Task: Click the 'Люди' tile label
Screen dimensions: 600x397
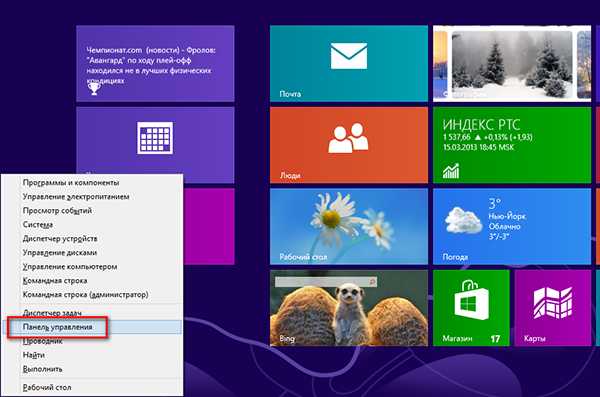Action: [x=290, y=175]
